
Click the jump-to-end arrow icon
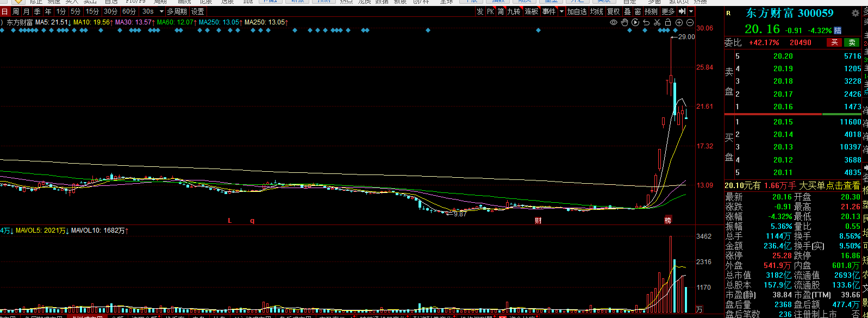pos(682,11)
